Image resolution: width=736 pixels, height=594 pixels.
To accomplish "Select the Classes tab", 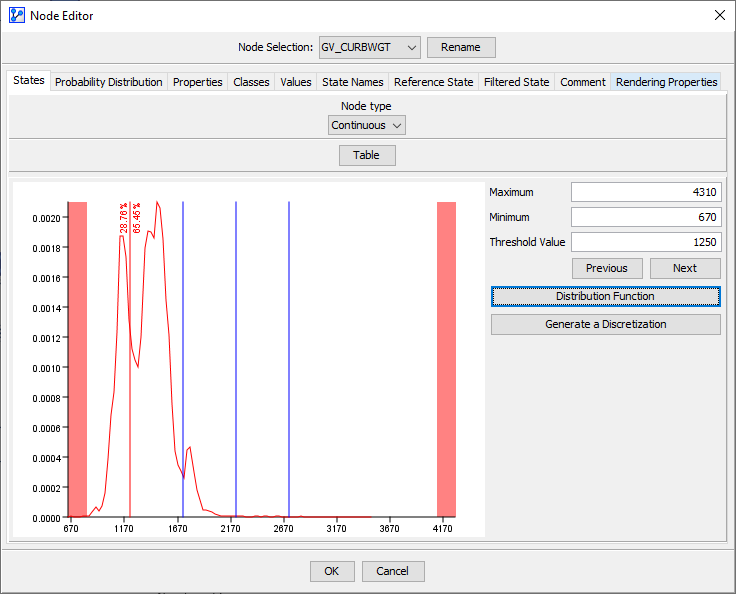I will pos(251,82).
